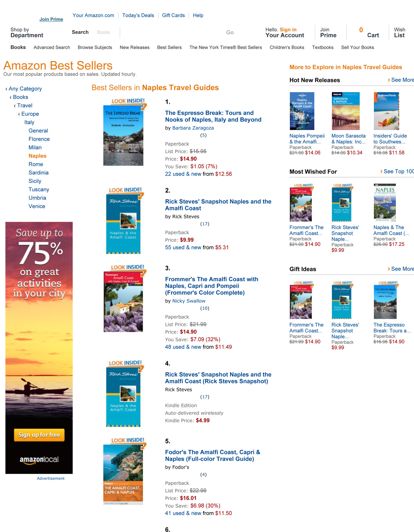Click the Cart icon in header

click(x=369, y=33)
